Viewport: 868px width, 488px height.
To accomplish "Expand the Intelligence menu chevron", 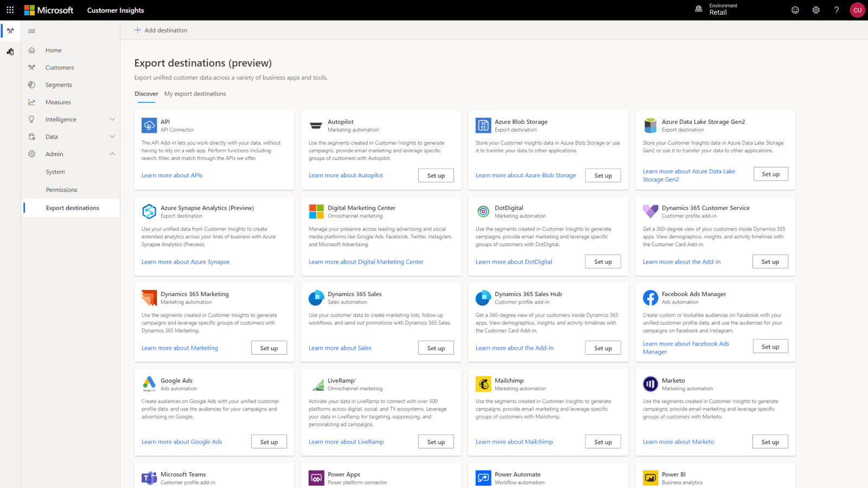I will point(112,119).
